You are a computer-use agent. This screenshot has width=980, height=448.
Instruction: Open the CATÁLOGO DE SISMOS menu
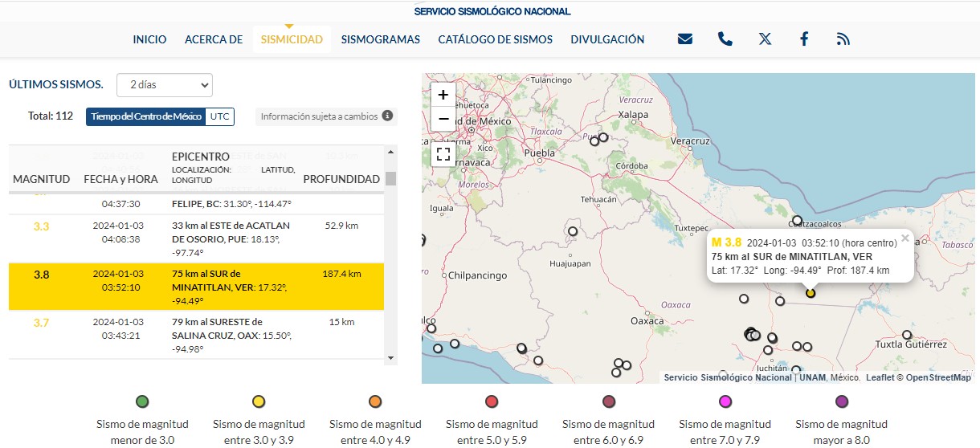tap(496, 39)
